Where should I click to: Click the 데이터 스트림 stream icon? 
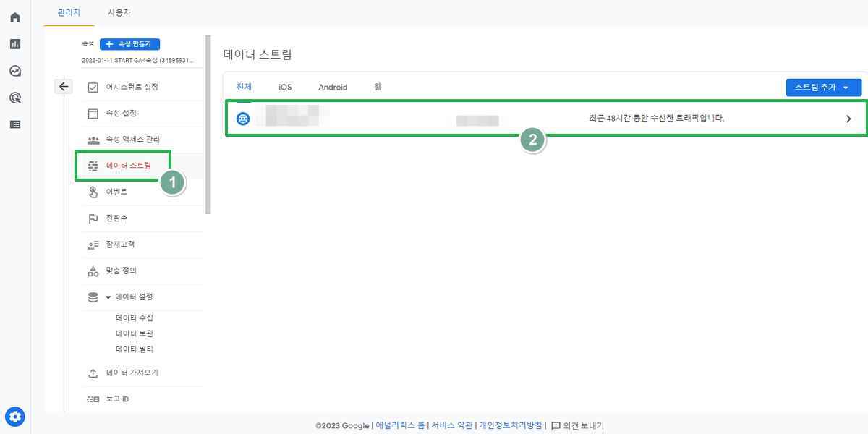(x=93, y=166)
